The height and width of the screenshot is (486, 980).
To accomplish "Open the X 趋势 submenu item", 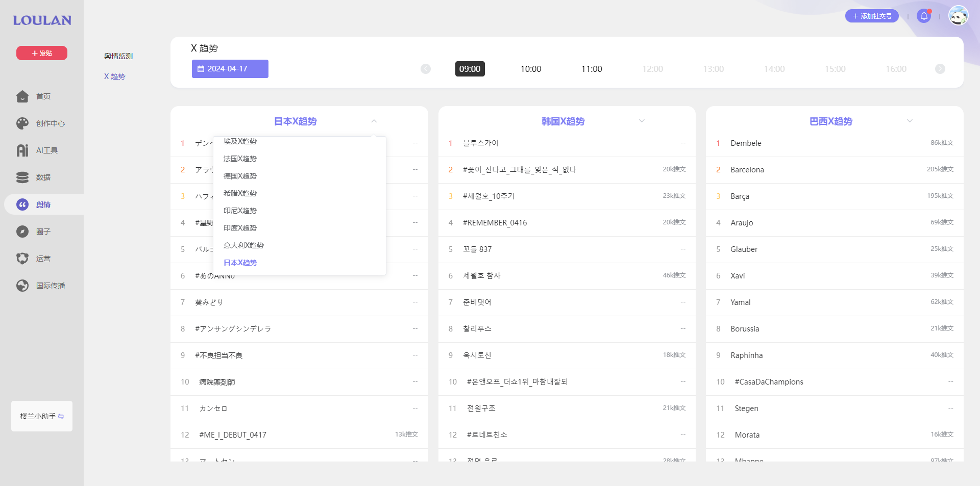I will point(115,76).
